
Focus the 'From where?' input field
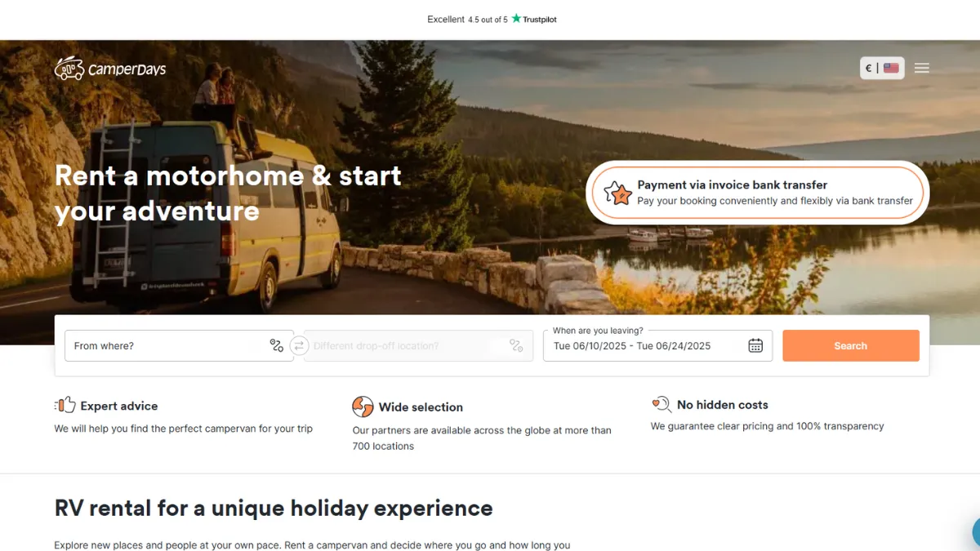point(179,346)
